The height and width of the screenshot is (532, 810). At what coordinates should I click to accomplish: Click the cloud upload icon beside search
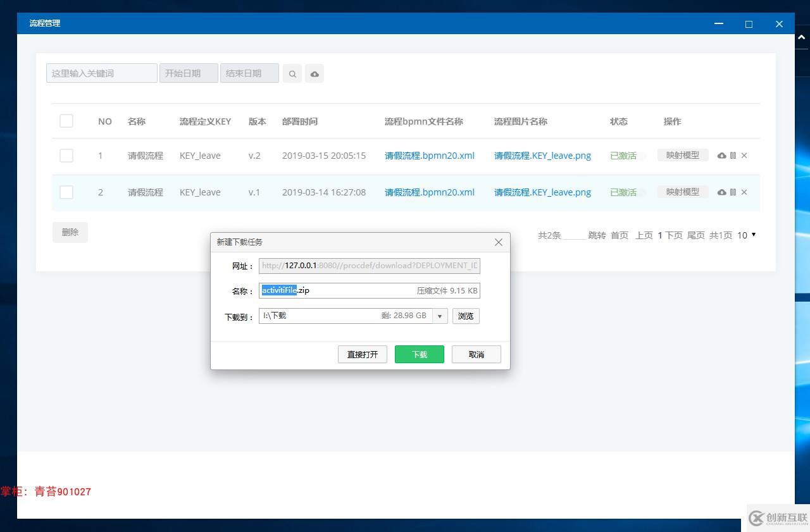[315, 73]
